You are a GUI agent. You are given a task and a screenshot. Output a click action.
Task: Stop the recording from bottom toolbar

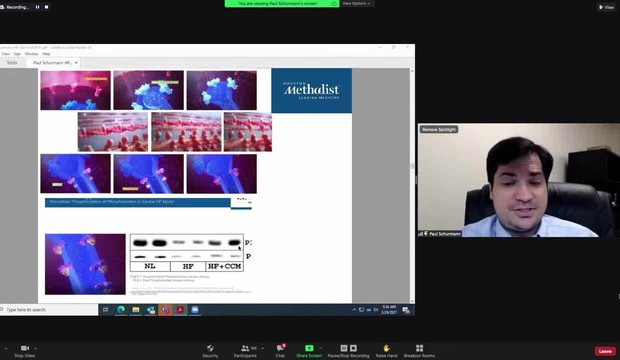coord(353,348)
